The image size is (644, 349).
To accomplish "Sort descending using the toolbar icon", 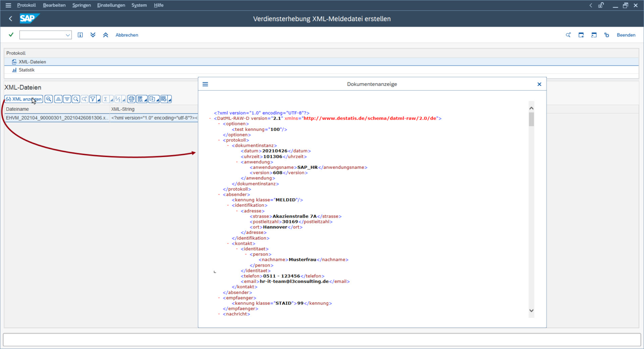I will [x=67, y=99].
